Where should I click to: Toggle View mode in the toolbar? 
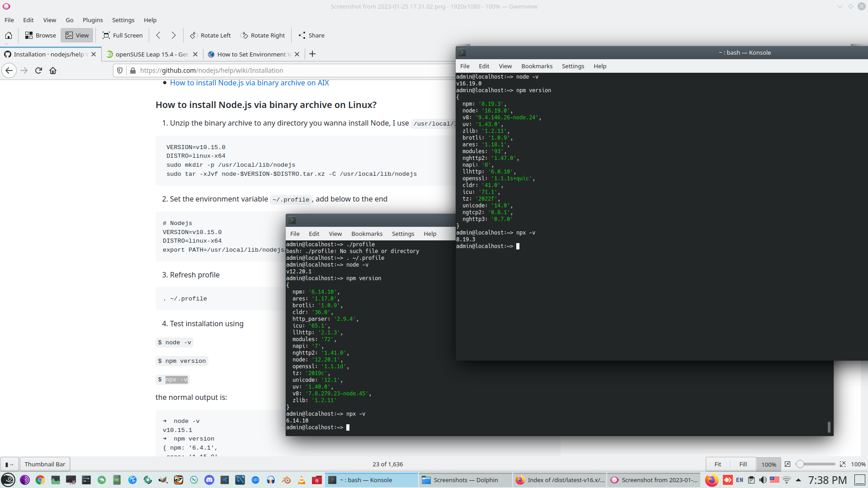pos(77,35)
